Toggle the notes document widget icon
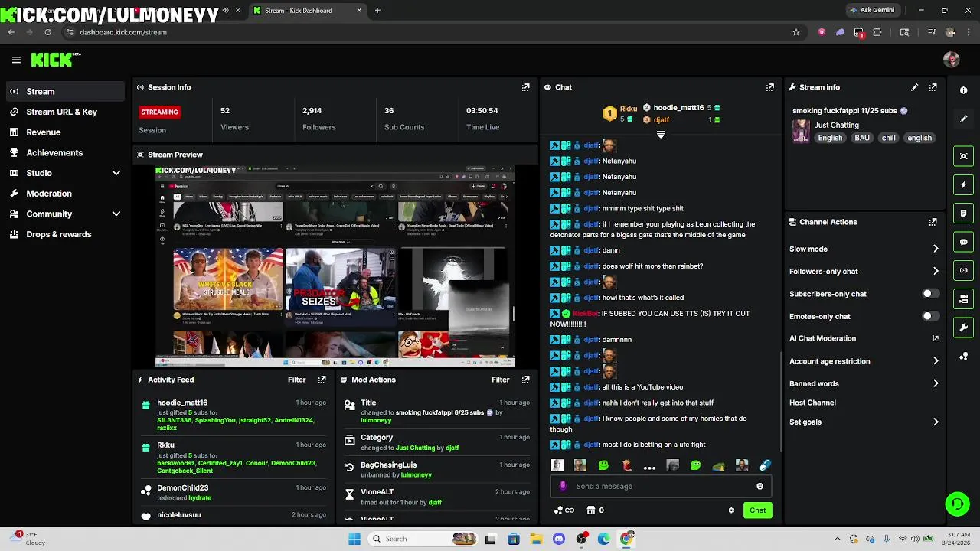980x551 pixels. (963, 213)
